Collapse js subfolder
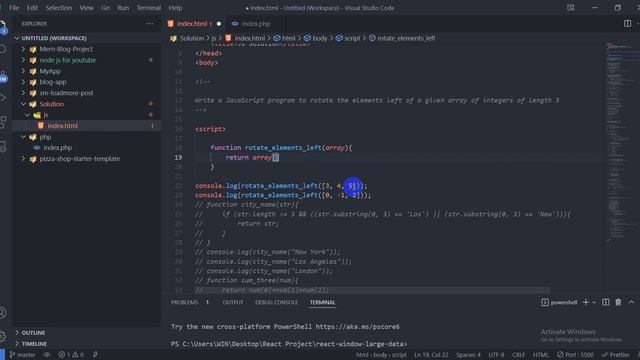640x360 pixels. coord(27,115)
